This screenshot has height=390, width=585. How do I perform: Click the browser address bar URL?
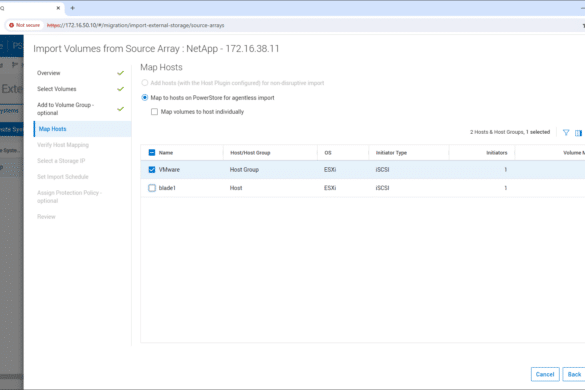tap(135, 25)
